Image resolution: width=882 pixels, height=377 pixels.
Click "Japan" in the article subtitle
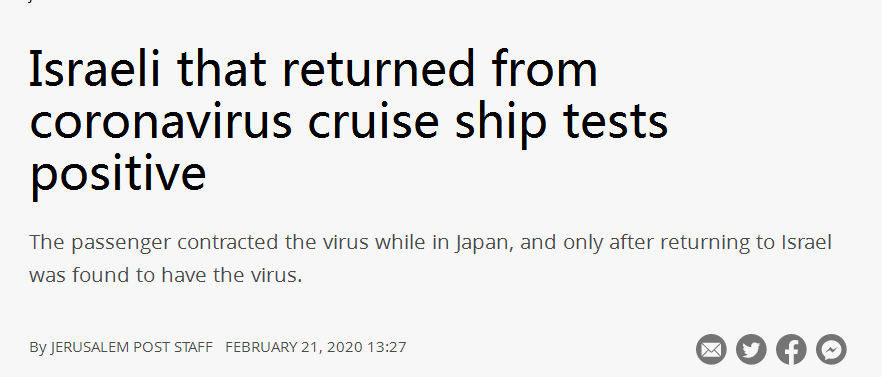click(484, 244)
